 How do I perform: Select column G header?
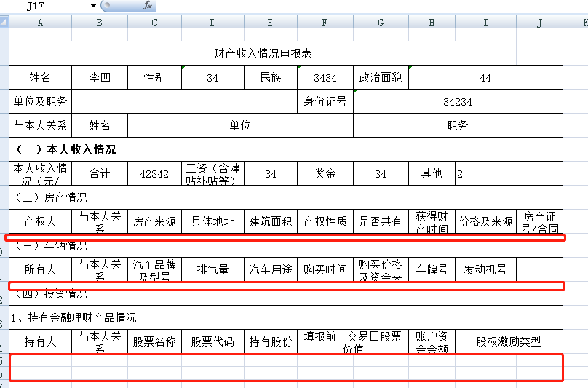tap(381, 23)
